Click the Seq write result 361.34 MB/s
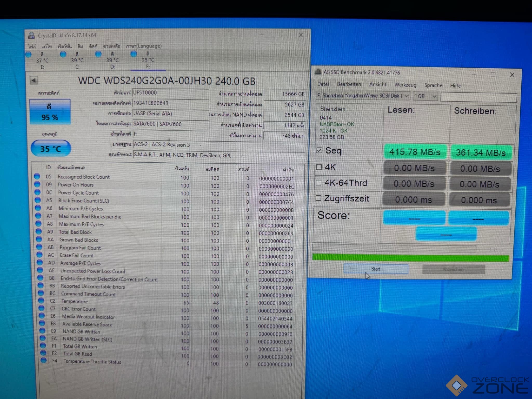The height and width of the screenshot is (399, 532). click(x=481, y=152)
